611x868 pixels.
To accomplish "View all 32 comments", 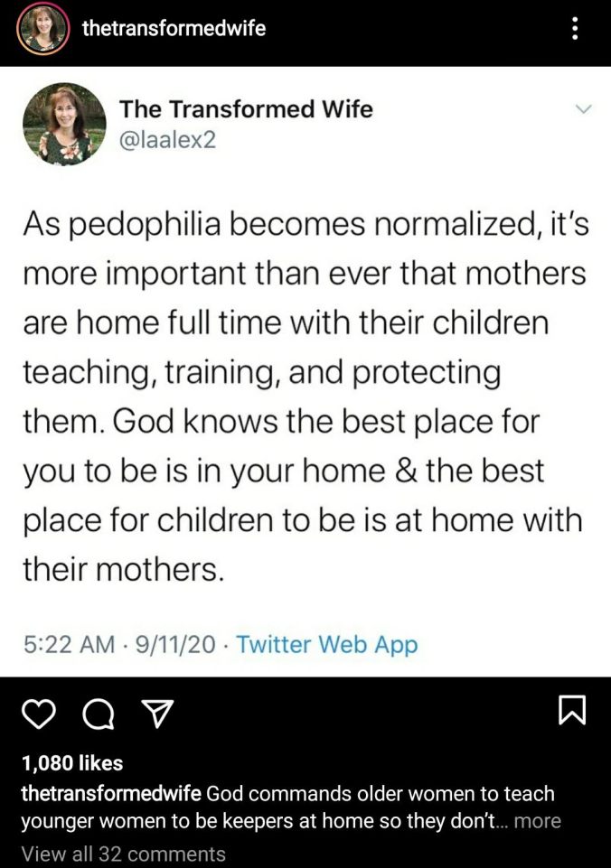I will tap(123, 853).
